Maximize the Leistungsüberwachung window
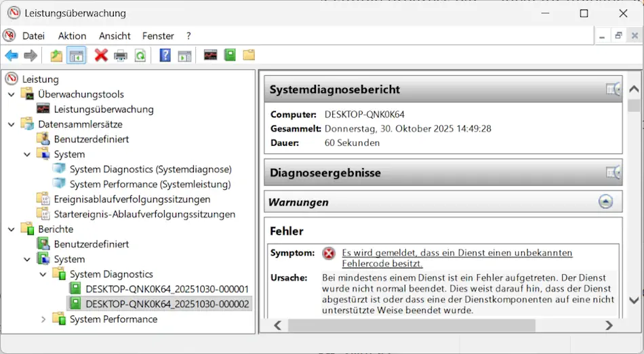 pos(584,13)
